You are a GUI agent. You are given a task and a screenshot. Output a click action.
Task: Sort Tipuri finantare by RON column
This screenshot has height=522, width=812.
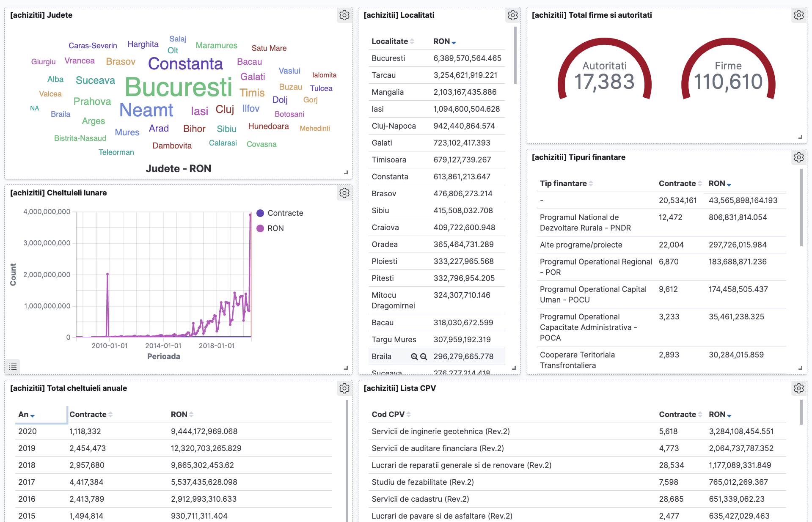720,184
